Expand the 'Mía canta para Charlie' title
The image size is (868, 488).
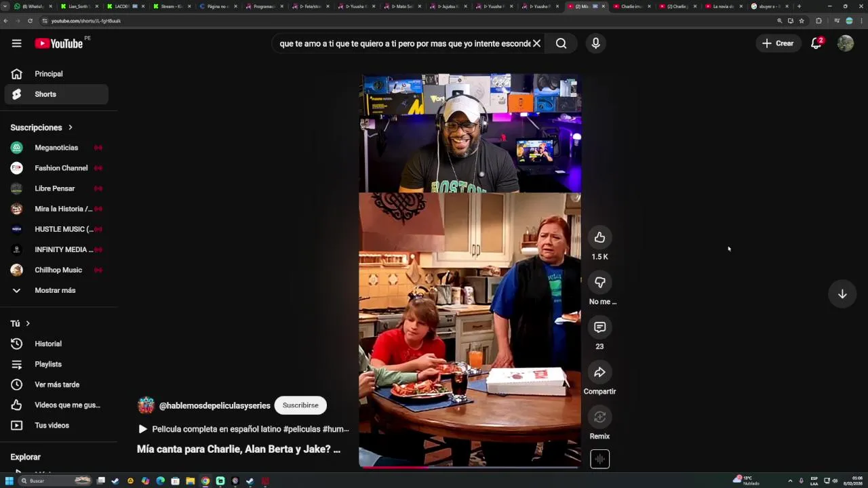[239, 449]
